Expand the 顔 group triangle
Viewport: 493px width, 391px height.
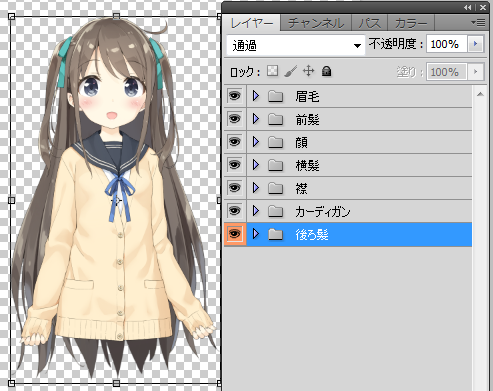(256, 142)
